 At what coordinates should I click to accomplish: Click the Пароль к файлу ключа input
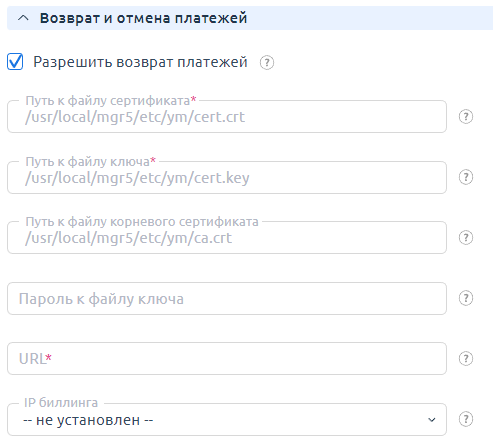point(227,298)
